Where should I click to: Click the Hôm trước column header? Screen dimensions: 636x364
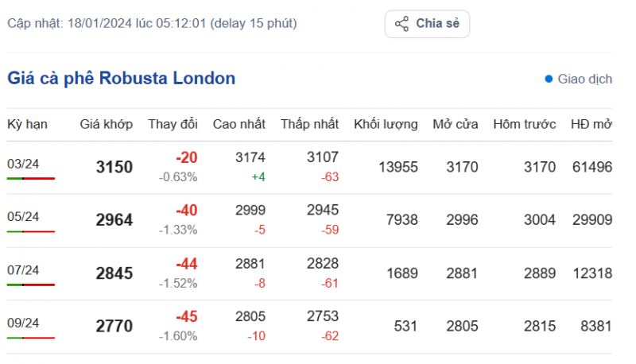click(x=524, y=124)
